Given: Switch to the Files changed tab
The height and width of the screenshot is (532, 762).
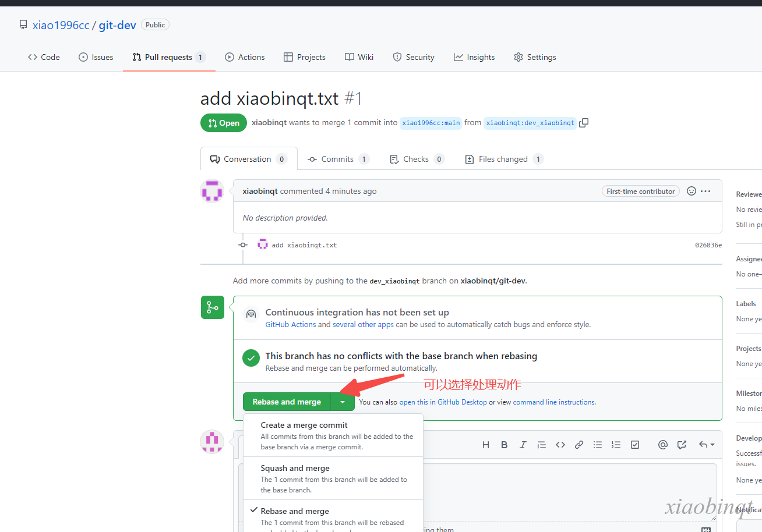Looking at the screenshot, I should [504, 159].
